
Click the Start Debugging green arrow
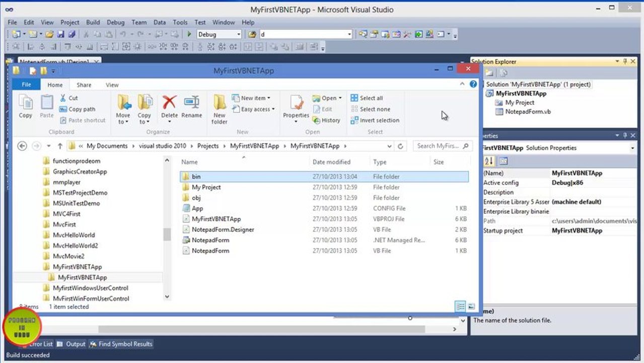click(x=189, y=34)
